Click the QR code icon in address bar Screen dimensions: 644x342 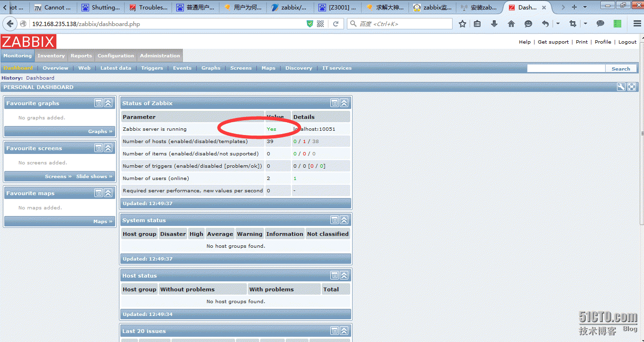pos(320,24)
